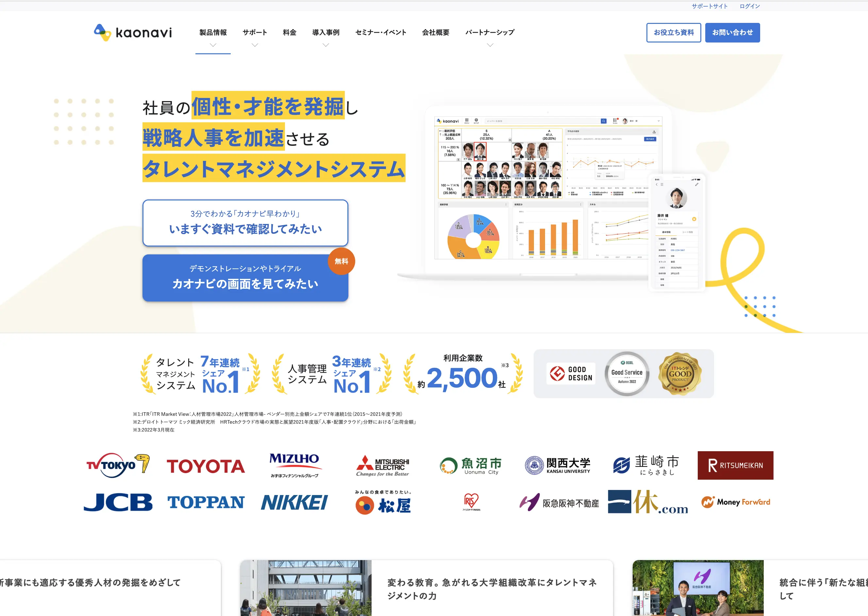Click the TOYOTA client logo

(206, 465)
